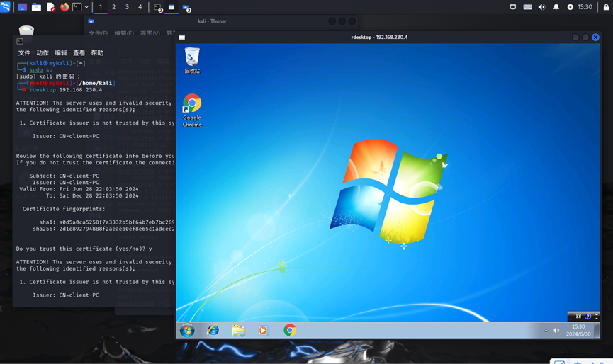Launch Internet Explorer from the Windows taskbar
The height and width of the screenshot is (364, 613).
click(213, 331)
